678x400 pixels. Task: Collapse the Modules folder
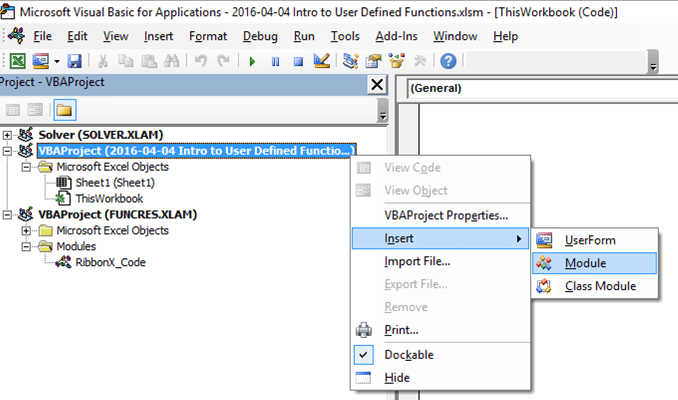pyautogui.click(x=26, y=247)
